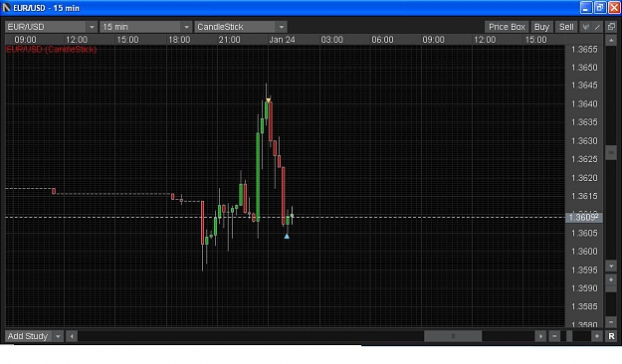Click the 1.3600 price axis label
The image size is (622, 364).
pyautogui.click(x=584, y=252)
